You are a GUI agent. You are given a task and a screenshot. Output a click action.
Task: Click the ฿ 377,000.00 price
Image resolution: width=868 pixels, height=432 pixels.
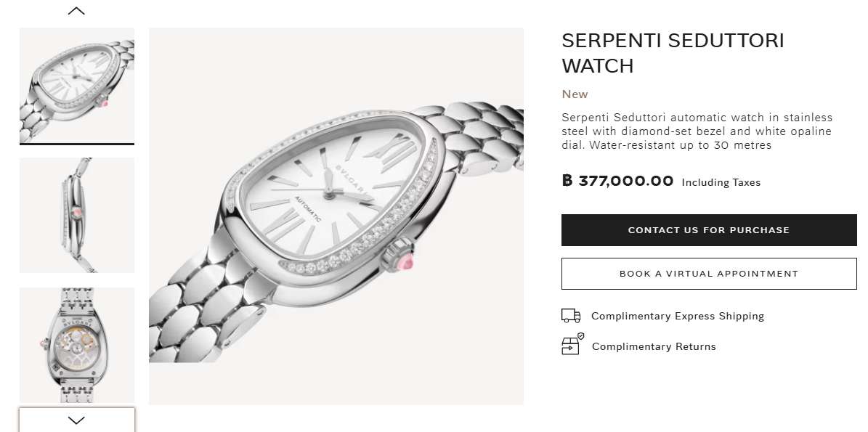pos(617,181)
